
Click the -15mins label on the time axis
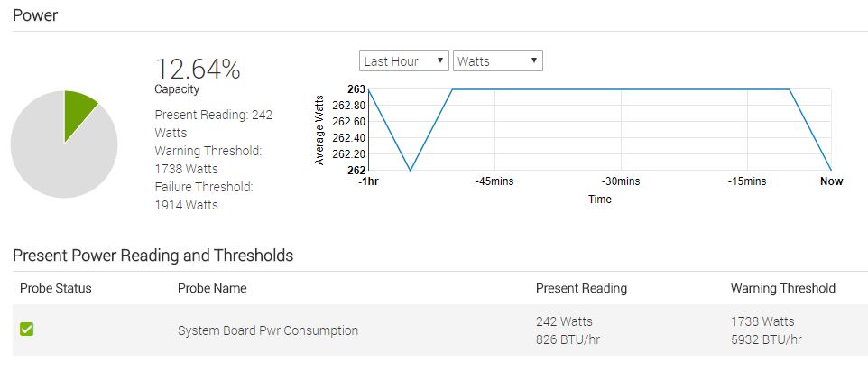747,181
